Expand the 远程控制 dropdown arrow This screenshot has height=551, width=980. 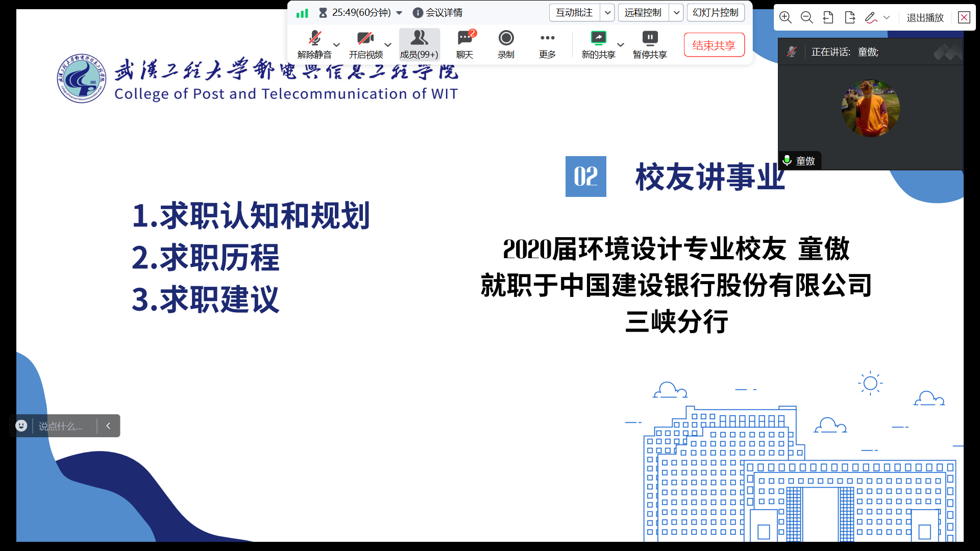[676, 13]
